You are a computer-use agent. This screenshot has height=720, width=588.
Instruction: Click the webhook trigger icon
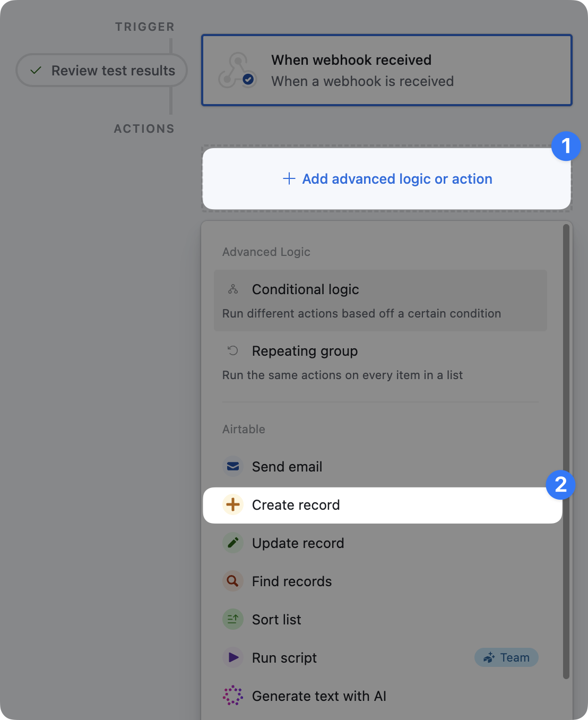(x=237, y=71)
